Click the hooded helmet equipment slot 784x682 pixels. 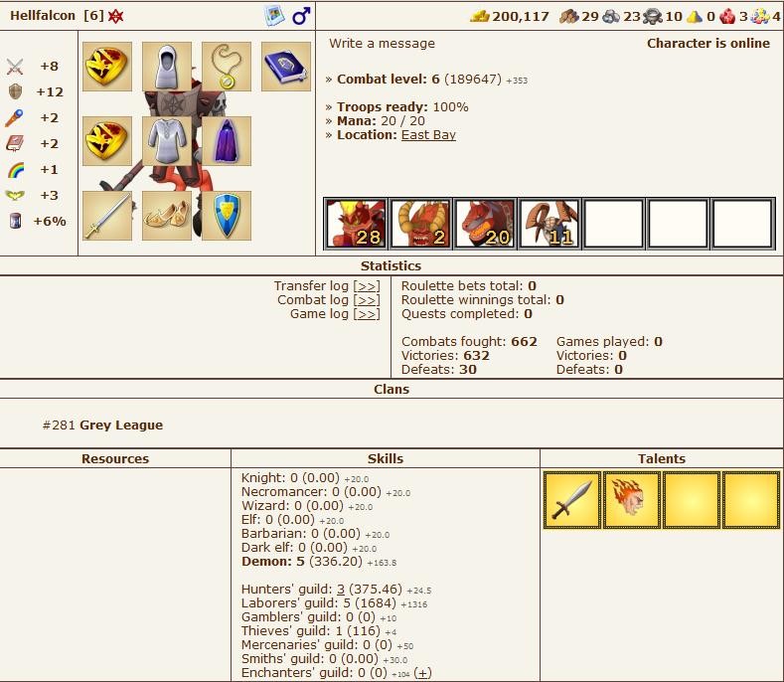click(167, 67)
